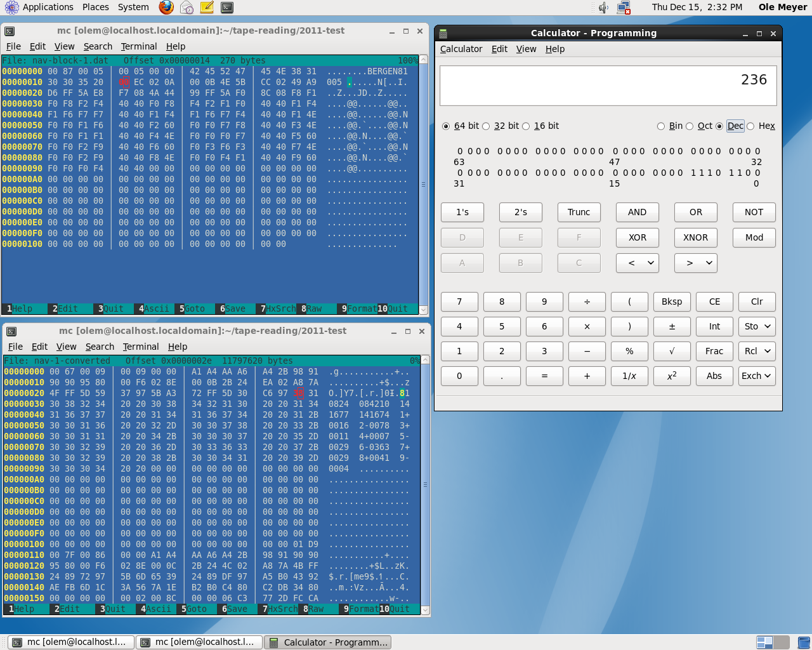
Task: Open the terminal launcher in top panel
Action: click(x=226, y=8)
